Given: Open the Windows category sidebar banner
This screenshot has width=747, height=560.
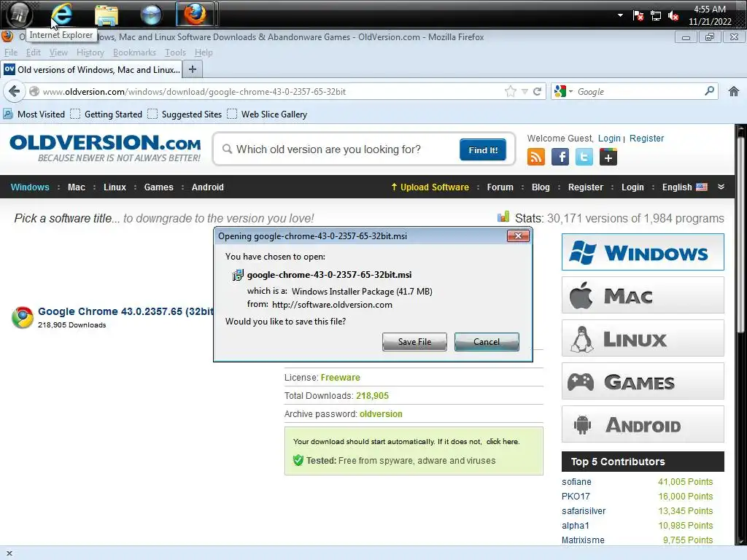Looking at the screenshot, I should click(x=643, y=252).
